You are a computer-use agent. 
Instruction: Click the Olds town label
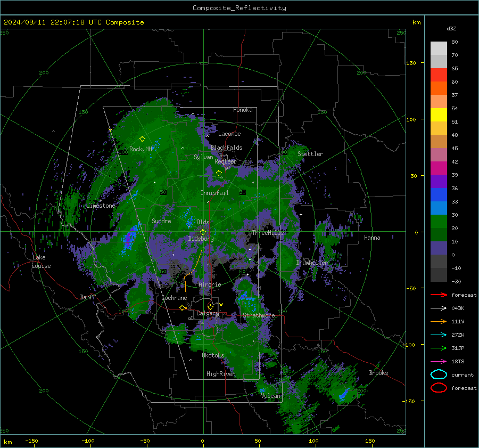pyautogui.click(x=203, y=222)
